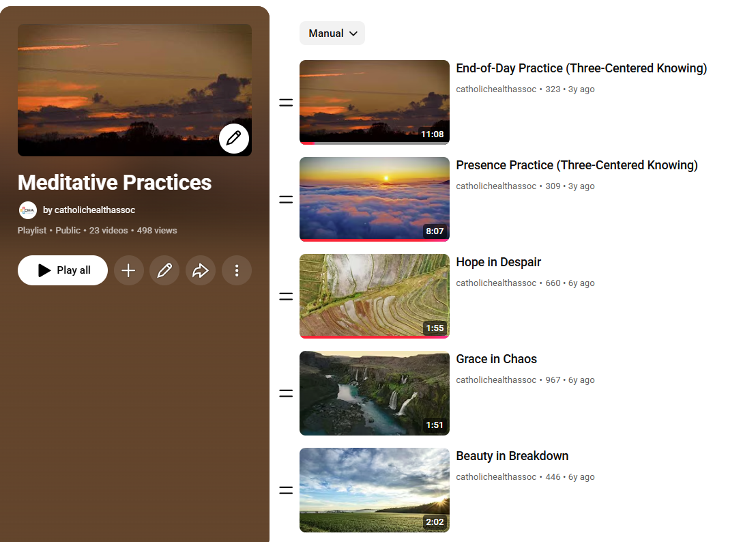Click the plus icon to add videos
Screen dimensions: 756x542
128,270
